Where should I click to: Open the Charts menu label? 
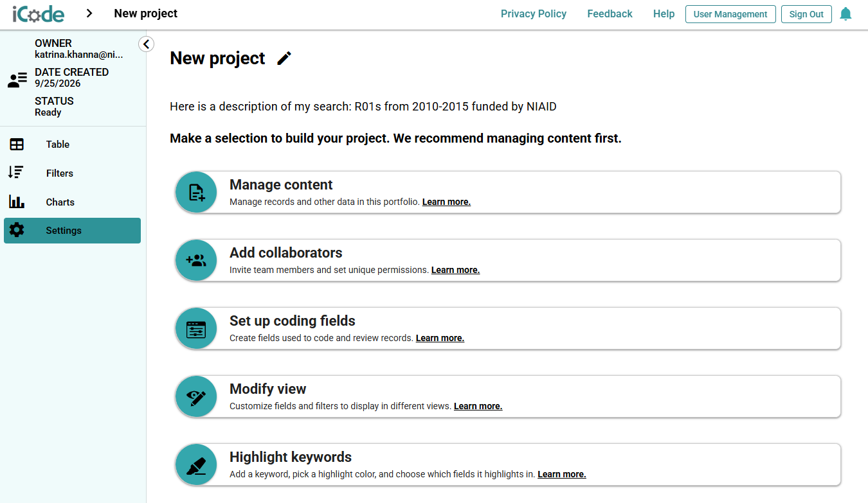(x=60, y=202)
